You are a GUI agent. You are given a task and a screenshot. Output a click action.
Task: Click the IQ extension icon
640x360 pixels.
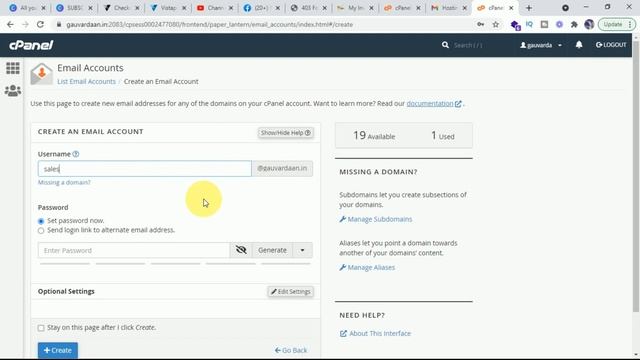click(x=529, y=24)
